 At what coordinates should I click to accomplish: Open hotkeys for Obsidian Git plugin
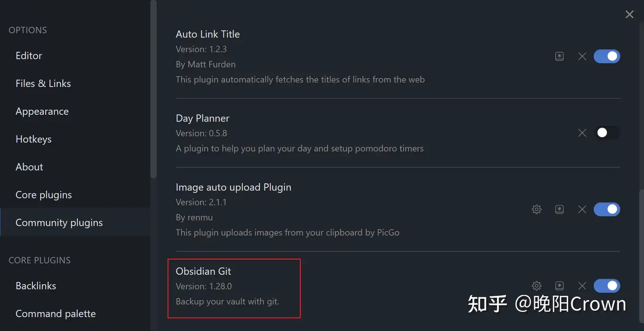click(559, 285)
